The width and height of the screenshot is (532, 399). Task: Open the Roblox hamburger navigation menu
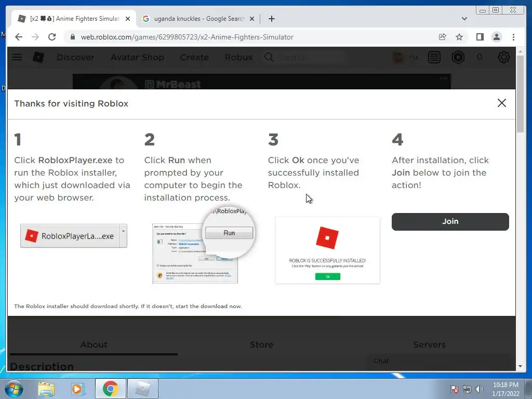(x=17, y=57)
